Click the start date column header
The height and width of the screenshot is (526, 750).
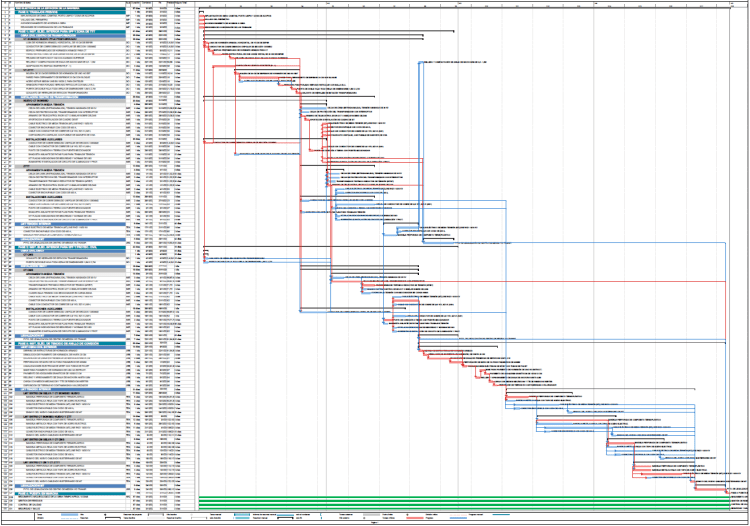[x=147, y=4]
